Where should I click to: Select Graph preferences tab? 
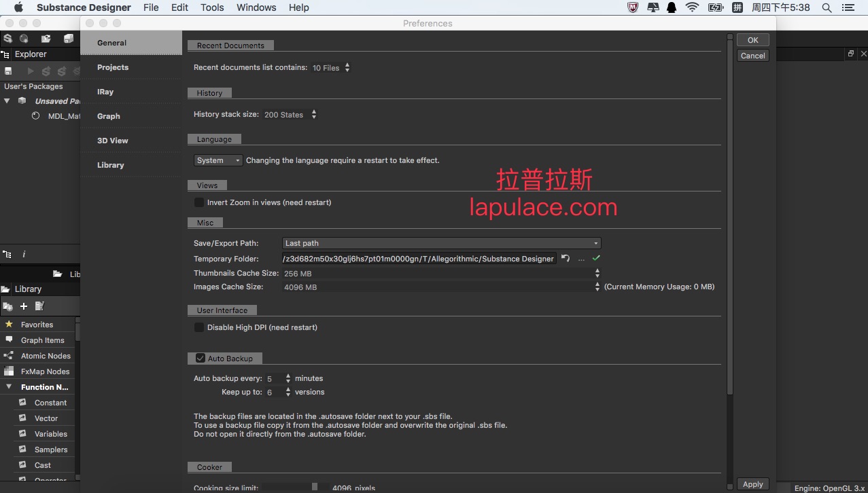(131, 116)
